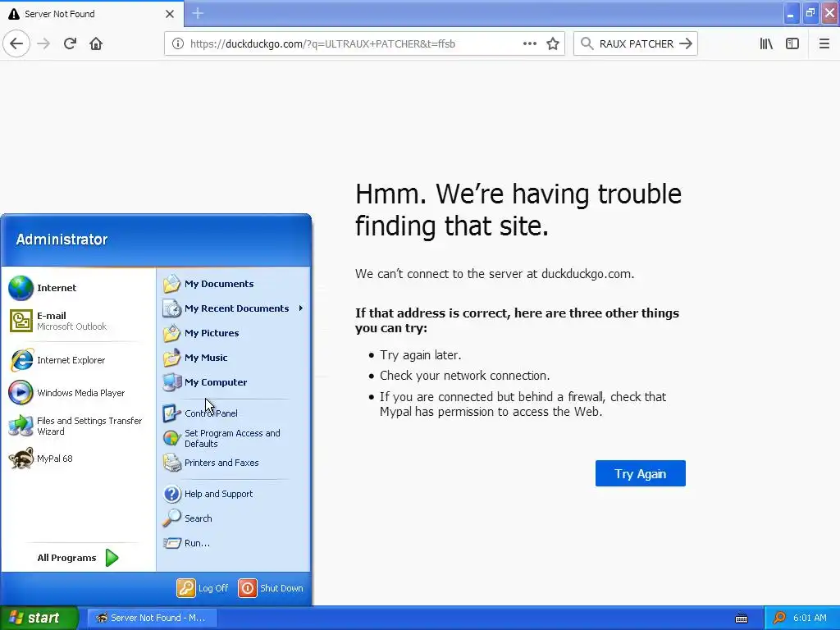Click the 6:01 AM clock
The image size is (840, 630).
click(x=810, y=618)
